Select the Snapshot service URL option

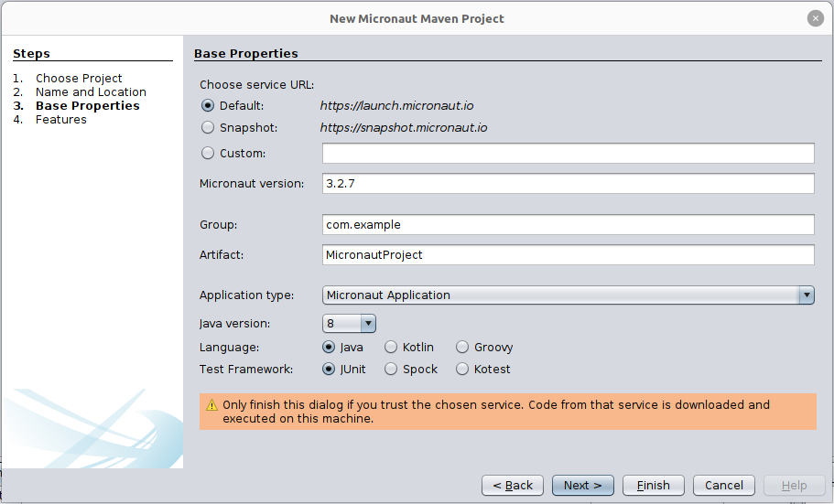click(208, 127)
